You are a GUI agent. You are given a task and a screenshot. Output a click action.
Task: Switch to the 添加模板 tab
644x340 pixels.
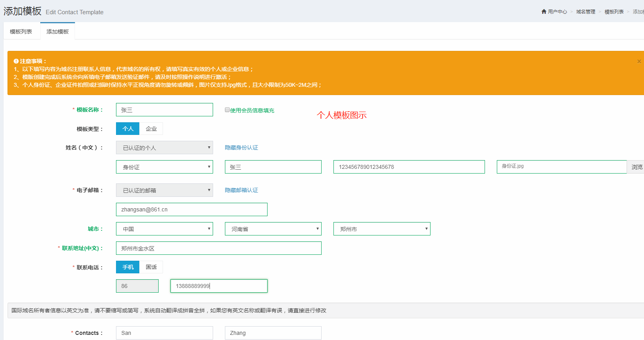(58, 32)
